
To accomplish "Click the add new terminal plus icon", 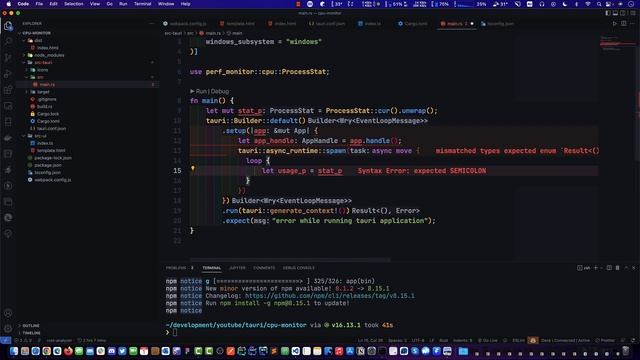I will point(596,268).
